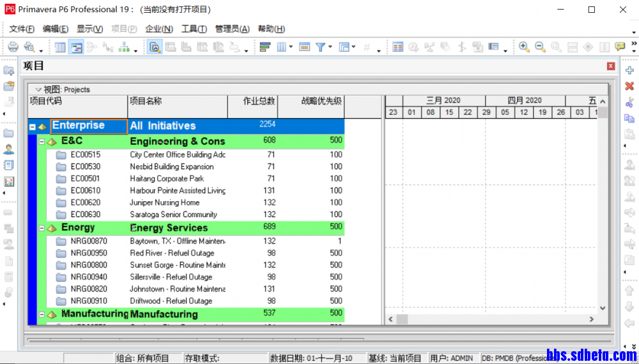Click the new folder-plus icon in left sidebar
This screenshot has width=639, height=364.
click(x=8, y=70)
